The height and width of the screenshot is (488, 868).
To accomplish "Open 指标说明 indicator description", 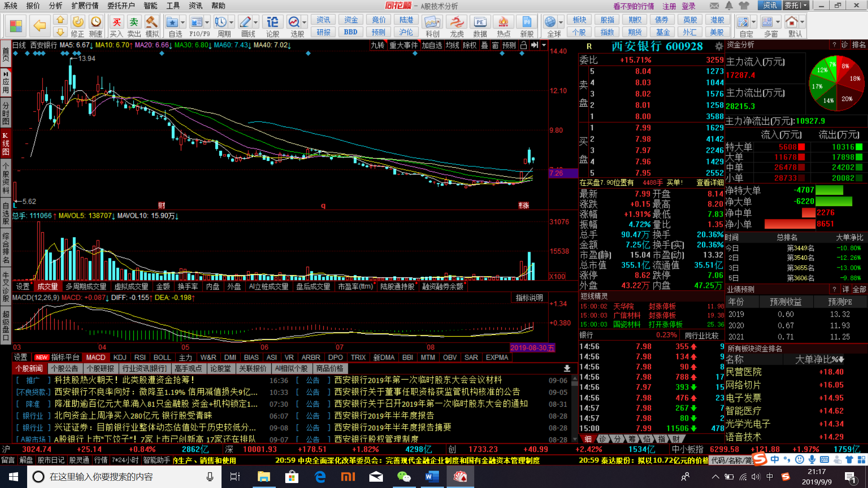I will point(529,298).
